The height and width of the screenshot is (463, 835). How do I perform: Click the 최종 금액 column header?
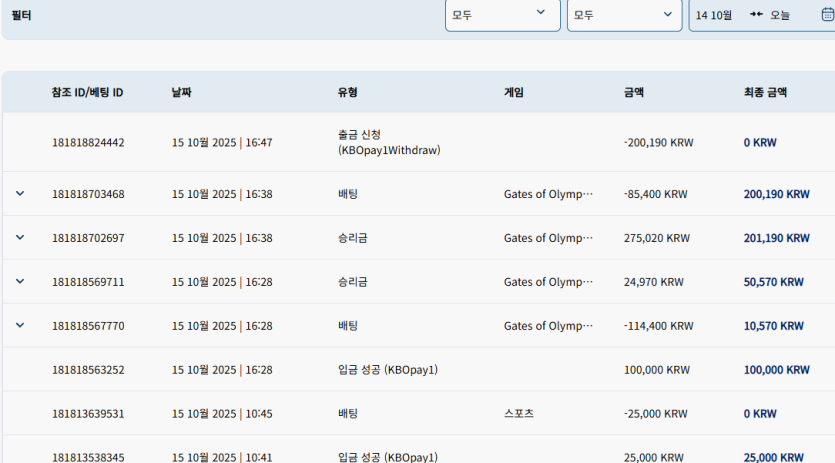pyautogui.click(x=765, y=92)
